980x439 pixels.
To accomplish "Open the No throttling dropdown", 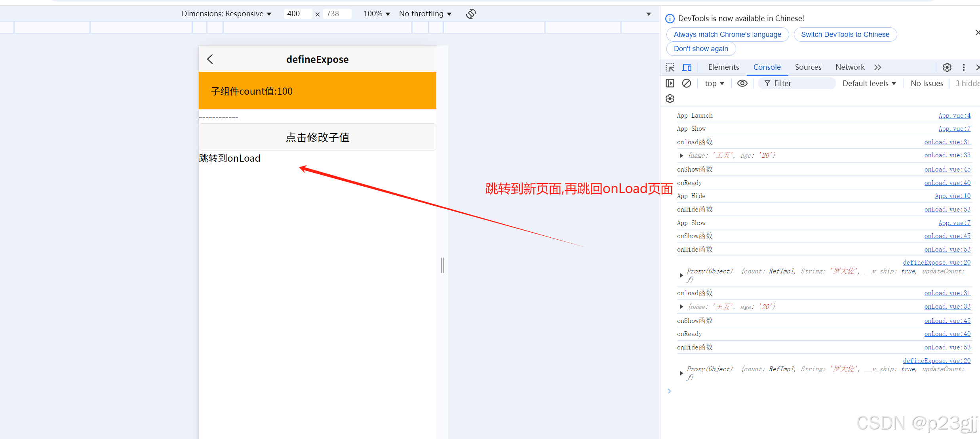I will click(x=425, y=14).
